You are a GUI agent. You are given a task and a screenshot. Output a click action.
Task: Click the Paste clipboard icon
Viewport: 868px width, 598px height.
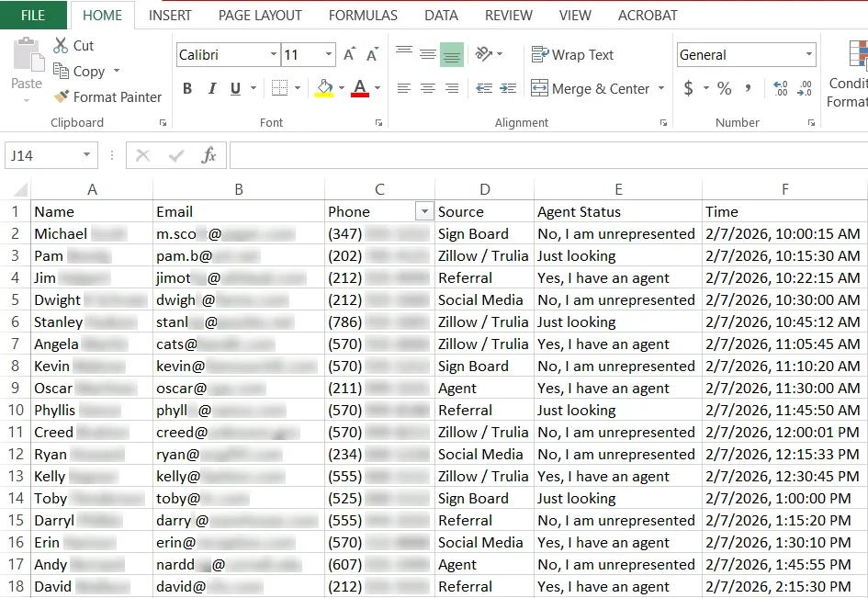pyautogui.click(x=28, y=55)
